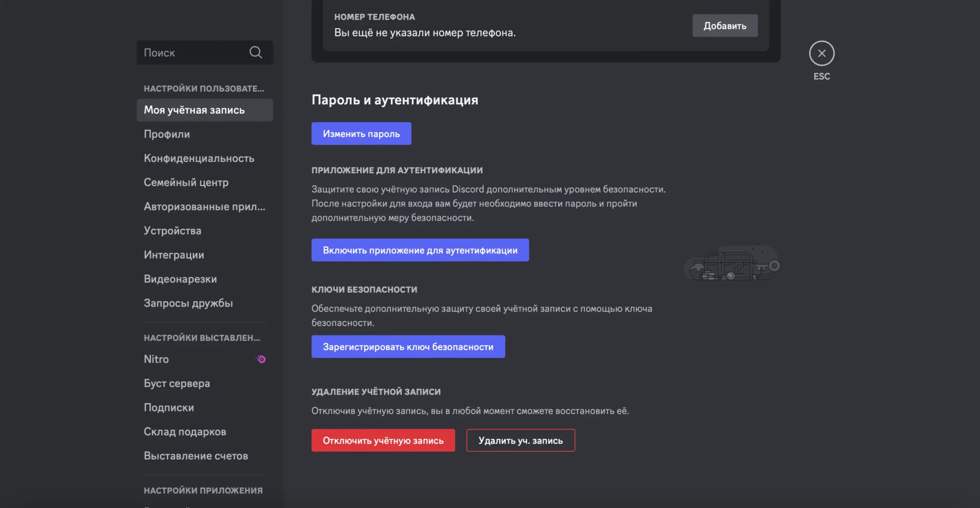Click the Nitro badge icon
The image size is (980, 508).
pos(261,359)
